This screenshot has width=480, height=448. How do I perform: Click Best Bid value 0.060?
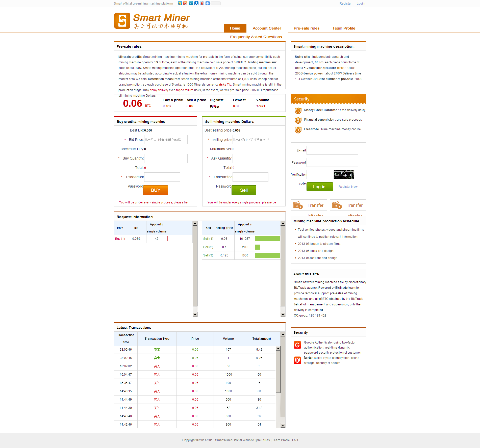148,130
